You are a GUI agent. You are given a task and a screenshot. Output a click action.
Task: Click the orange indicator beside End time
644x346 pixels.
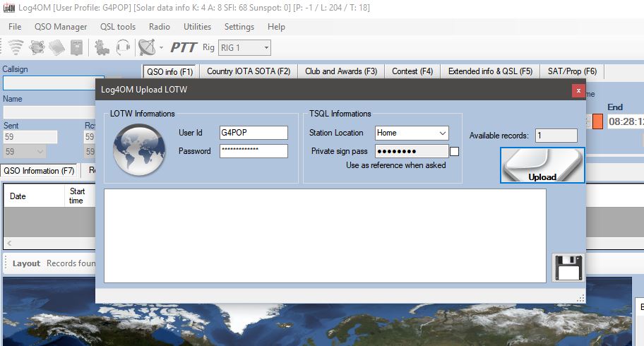point(597,121)
